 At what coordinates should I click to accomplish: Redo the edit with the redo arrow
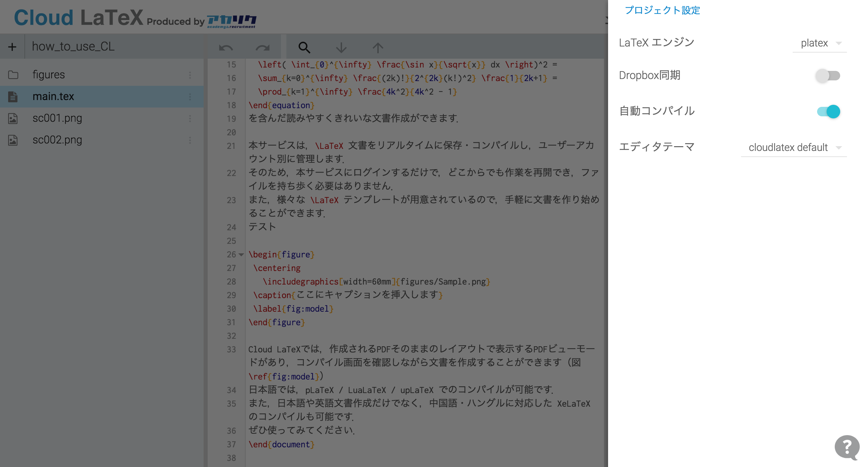click(x=262, y=48)
